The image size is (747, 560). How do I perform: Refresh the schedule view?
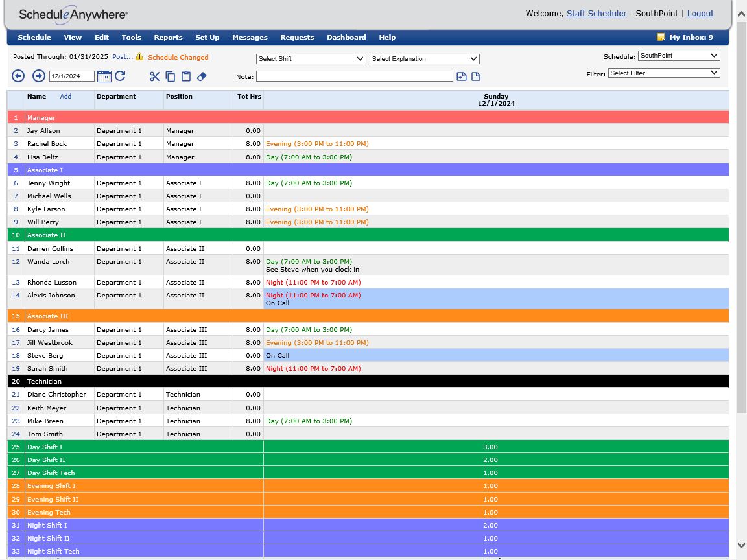pyautogui.click(x=121, y=76)
